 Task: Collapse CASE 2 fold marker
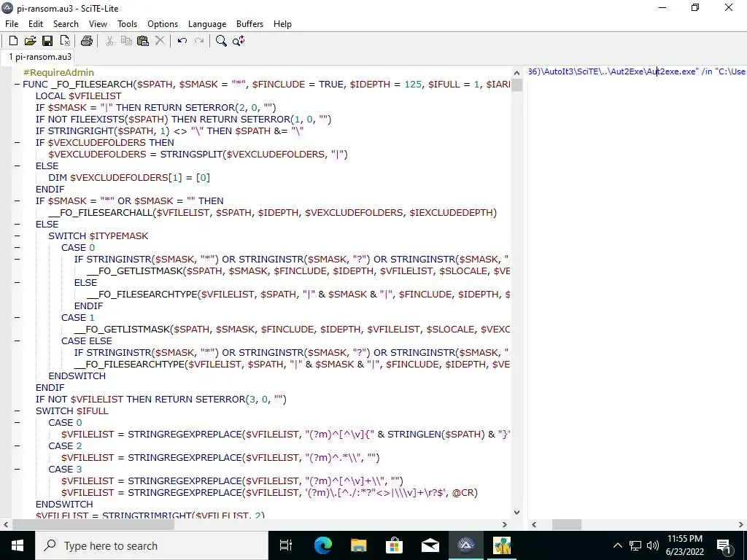(18, 446)
